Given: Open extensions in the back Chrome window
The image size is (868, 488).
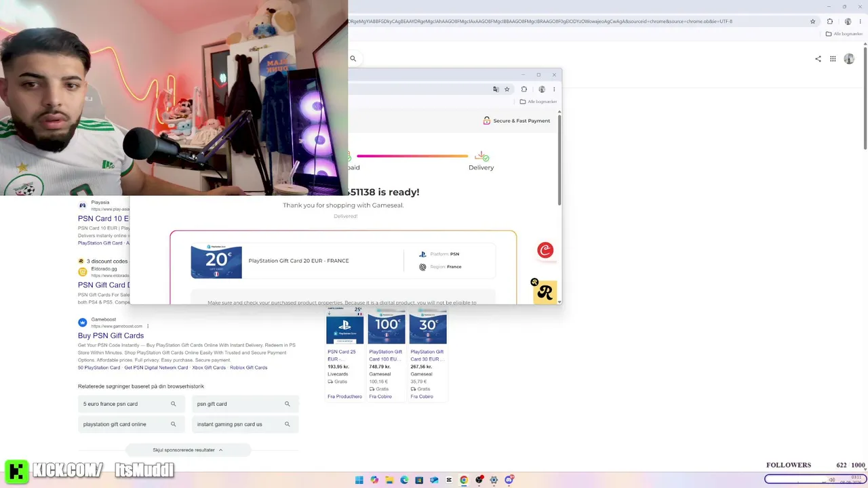Looking at the screenshot, I should click(x=829, y=21).
